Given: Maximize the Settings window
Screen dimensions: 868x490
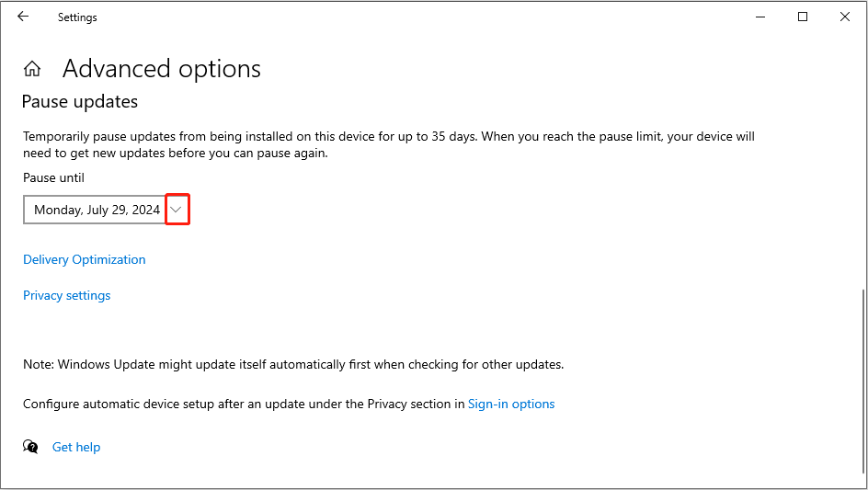Looking at the screenshot, I should point(803,17).
